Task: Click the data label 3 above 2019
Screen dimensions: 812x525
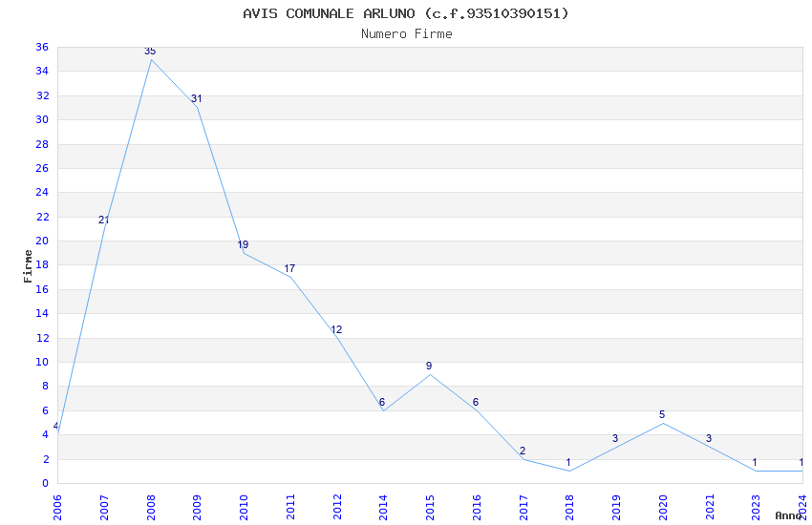Action: tap(615, 438)
